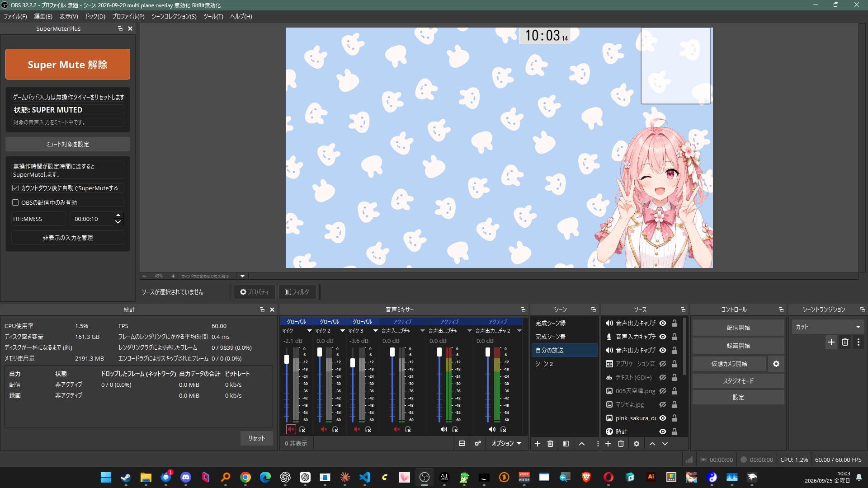This screenshot has width=868, height=488.
Task: Adjust the マイク volume fader handle
Action: point(287,359)
